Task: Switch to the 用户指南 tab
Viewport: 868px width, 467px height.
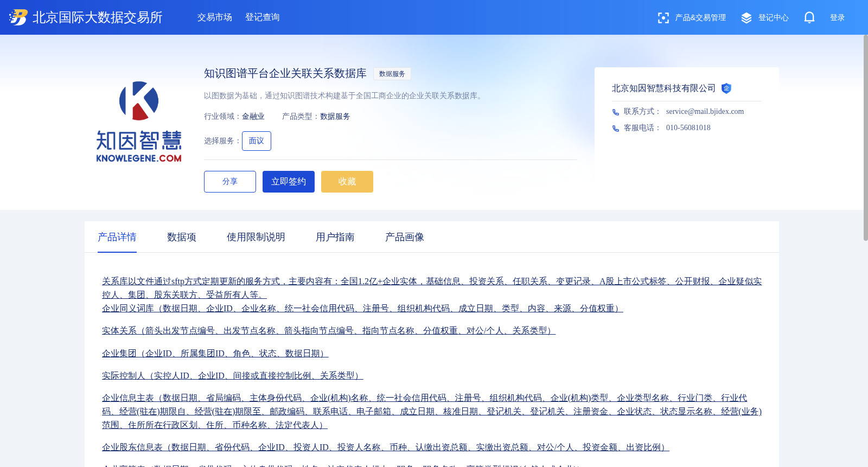Action: [335, 237]
